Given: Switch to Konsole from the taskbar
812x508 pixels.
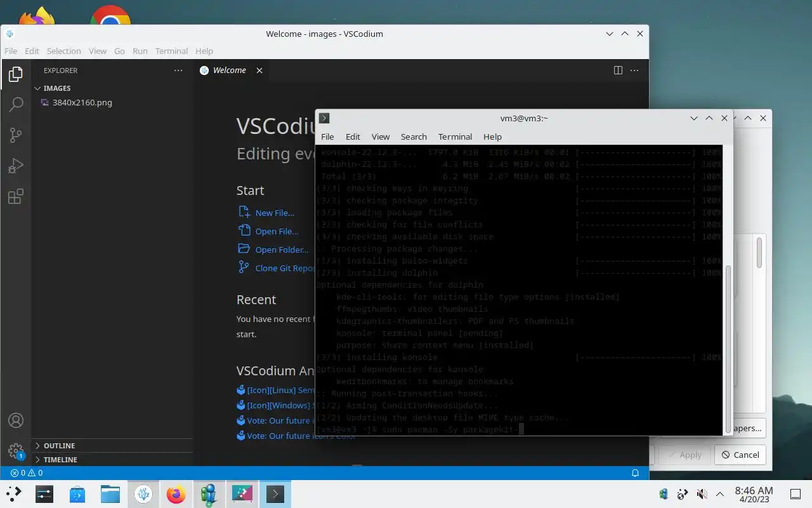Looking at the screenshot, I should [275, 493].
